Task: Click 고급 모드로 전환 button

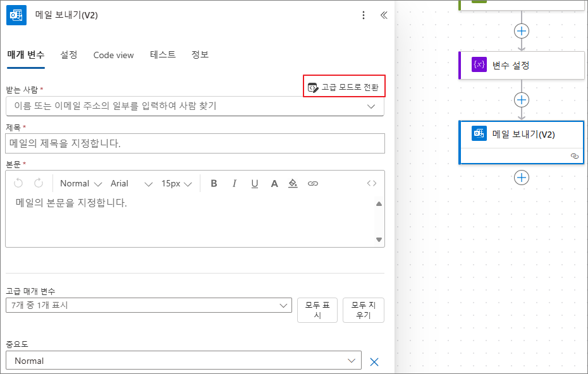Action: point(344,86)
